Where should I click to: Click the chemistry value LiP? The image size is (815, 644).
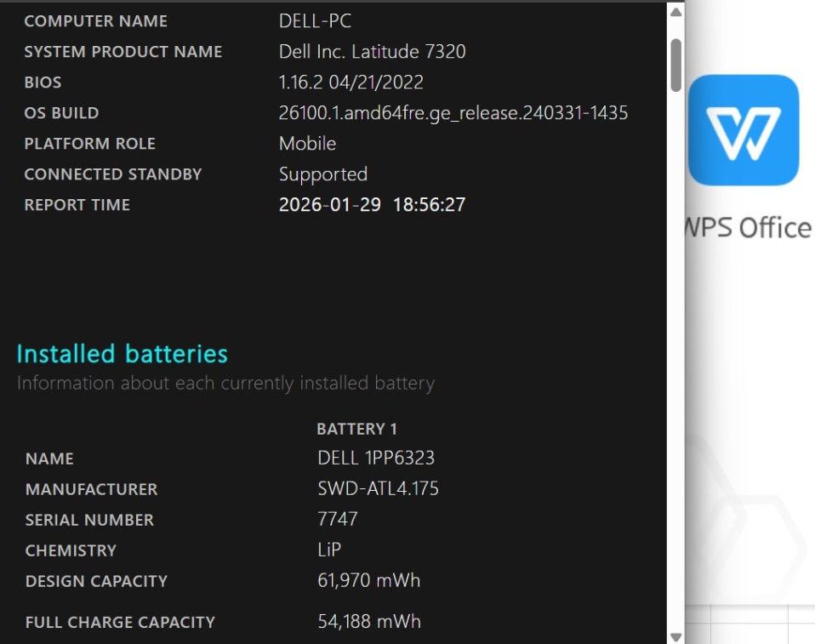click(x=329, y=550)
